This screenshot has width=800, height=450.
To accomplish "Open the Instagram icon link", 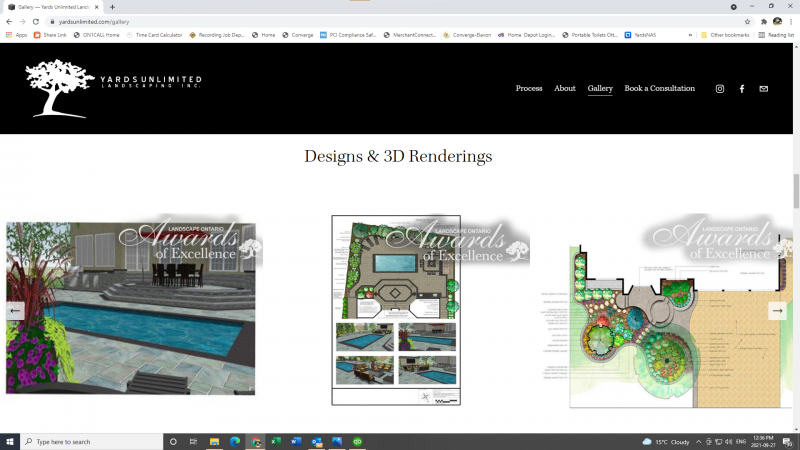I will tap(719, 89).
